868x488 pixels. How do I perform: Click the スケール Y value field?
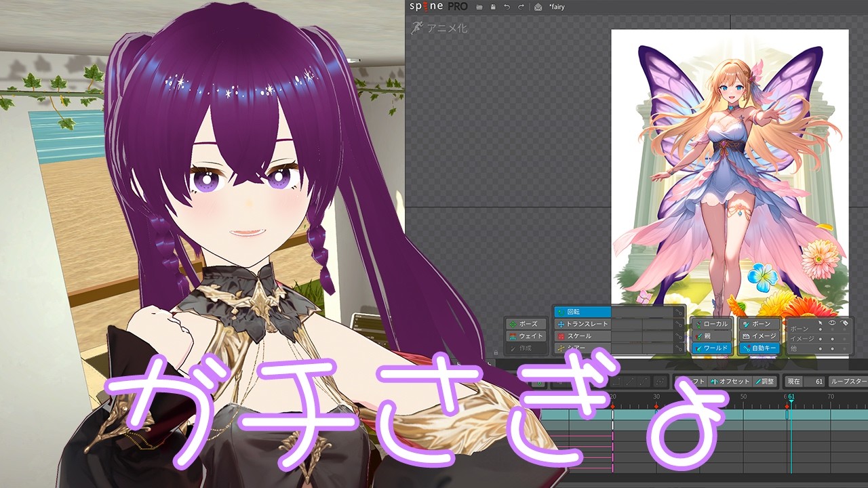(x=658, y=336)
